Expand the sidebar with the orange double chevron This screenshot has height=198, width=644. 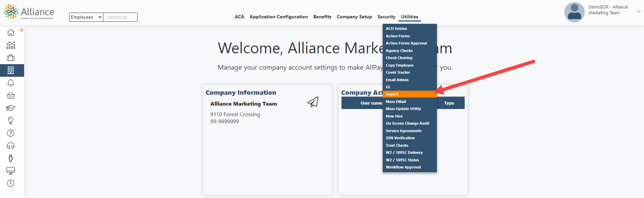click(x=21, y=30)
